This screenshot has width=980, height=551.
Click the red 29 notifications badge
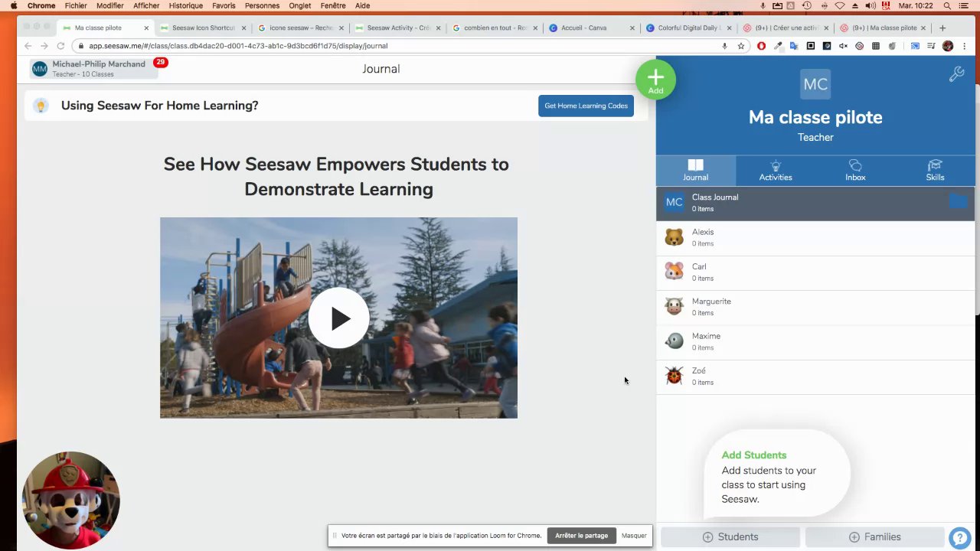click(160, 62)
